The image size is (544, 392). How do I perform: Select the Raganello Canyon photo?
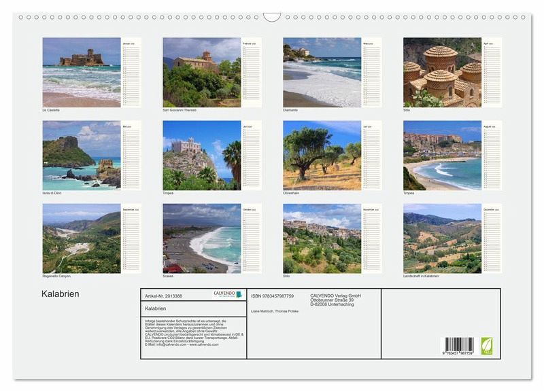pos(82,238)
